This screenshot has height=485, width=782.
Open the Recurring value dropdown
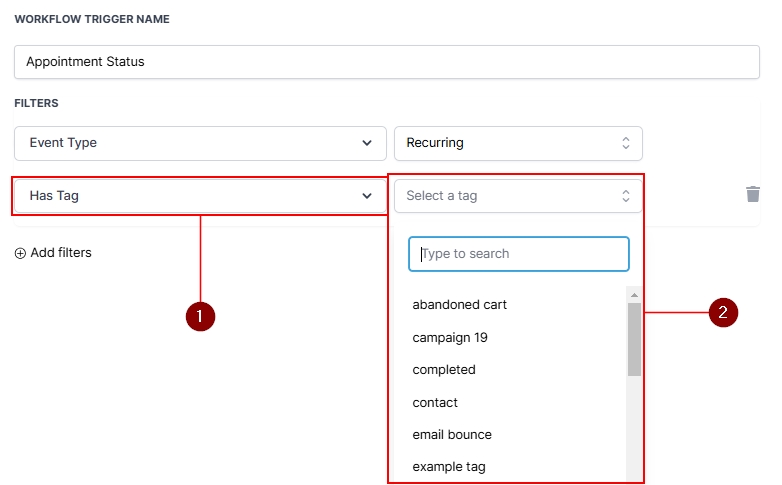pyautogui.click(x=517, y=143)
